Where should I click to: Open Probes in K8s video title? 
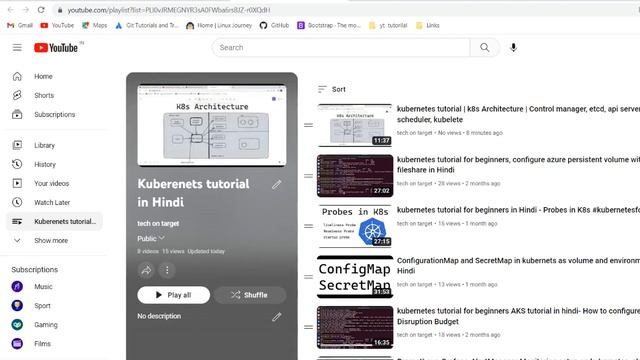click(x=518, y=210)
